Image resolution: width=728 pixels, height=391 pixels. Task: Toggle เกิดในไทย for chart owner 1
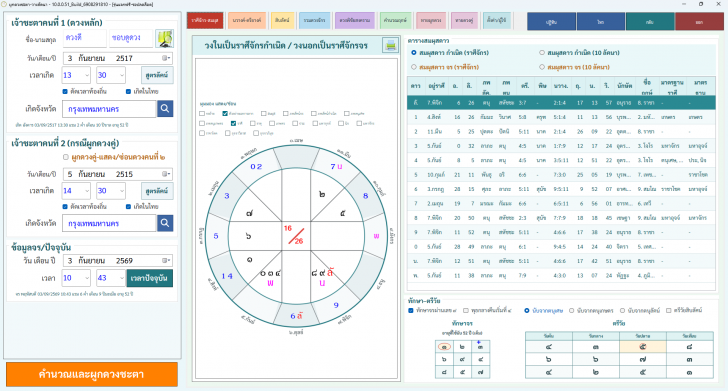(128, 91)
